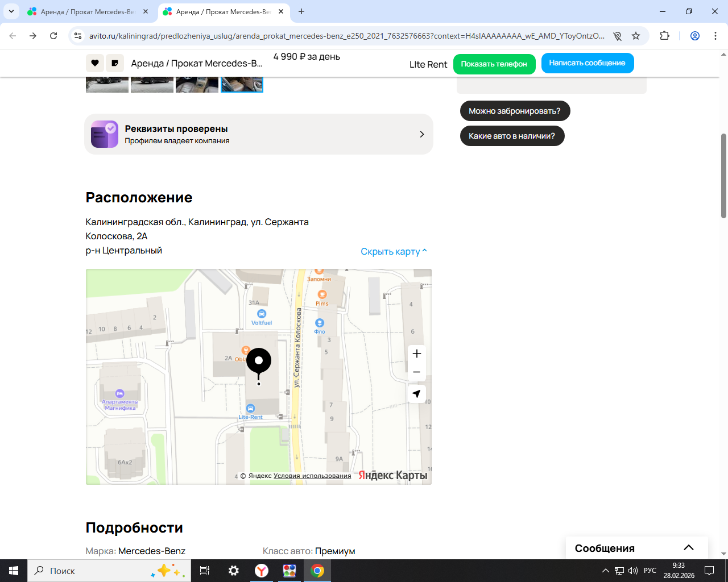Add listing to favorites with heart icon
The image size is (728, 582).
coord(95,63)
